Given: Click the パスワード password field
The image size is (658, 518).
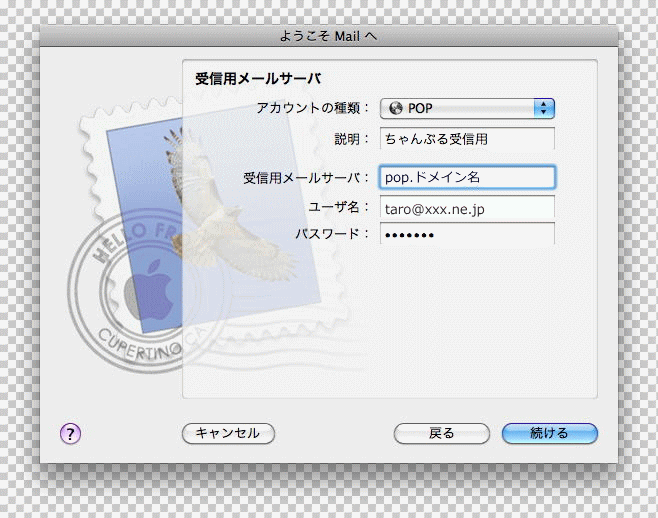Looking at the screenshot, I should pyautogui.click(x=467, y=234).
